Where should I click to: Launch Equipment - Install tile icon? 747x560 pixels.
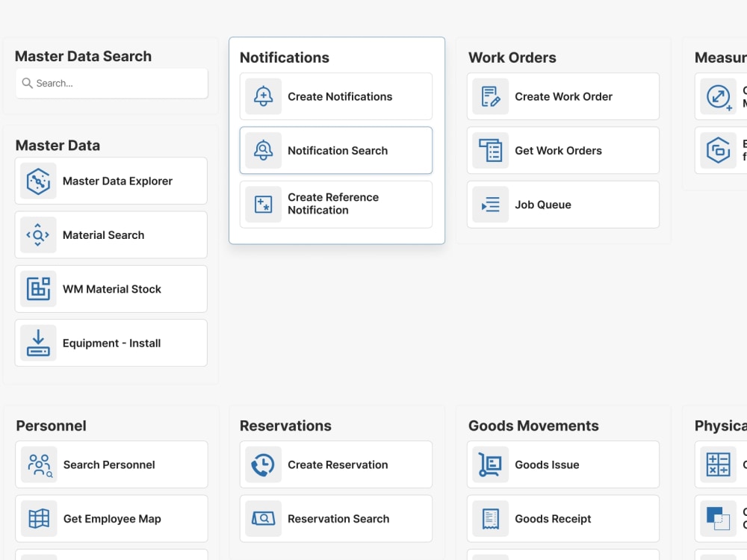click(38, 343)
